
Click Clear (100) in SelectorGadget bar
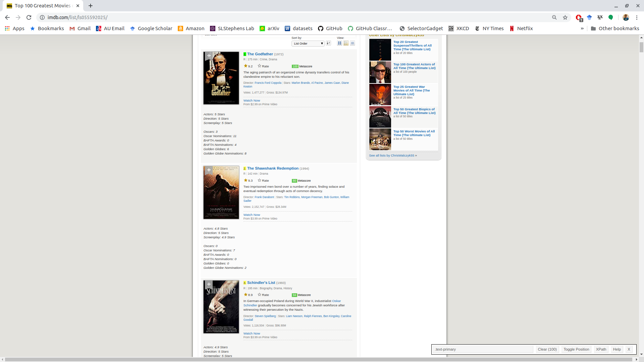coord(547,349)
